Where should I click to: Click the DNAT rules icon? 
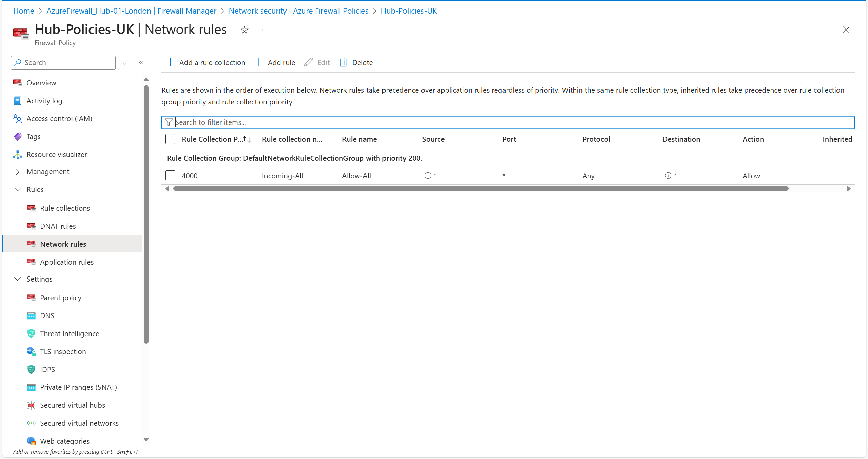31,226
